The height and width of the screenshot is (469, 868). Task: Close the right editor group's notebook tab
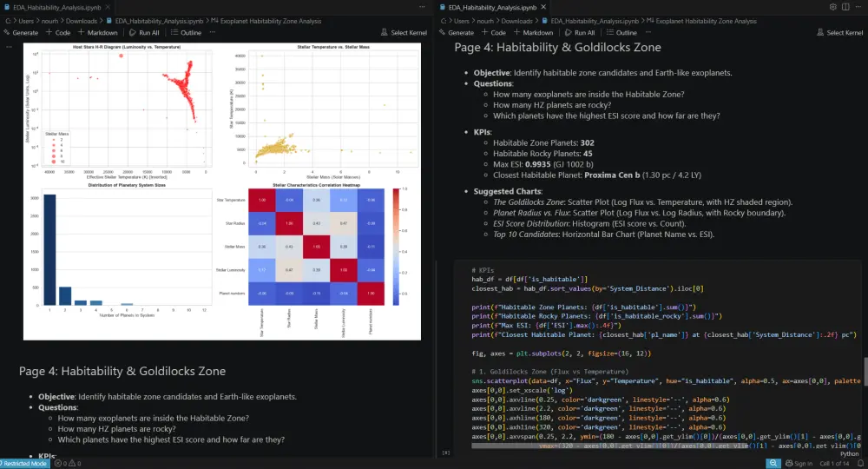(543, 7)
